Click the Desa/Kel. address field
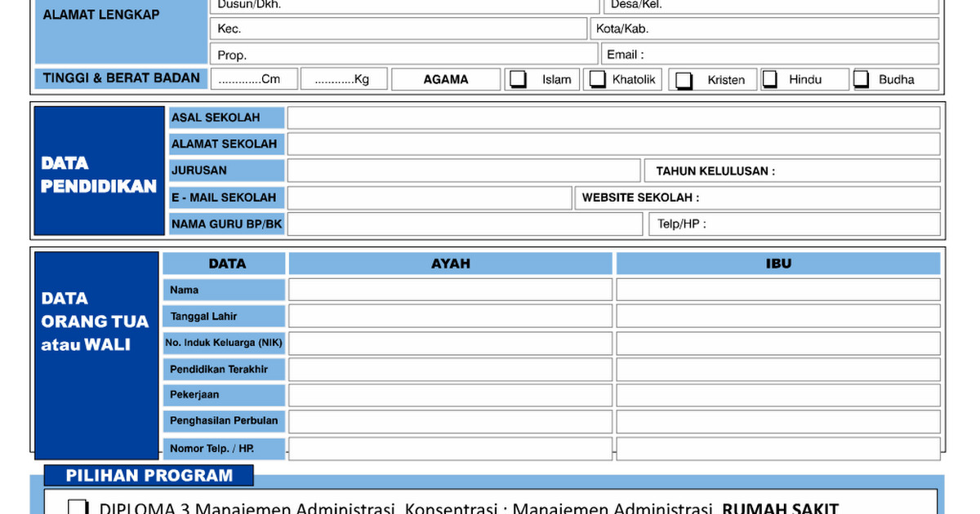The width and height of the screenshot is (980, 514). [771, 6]
